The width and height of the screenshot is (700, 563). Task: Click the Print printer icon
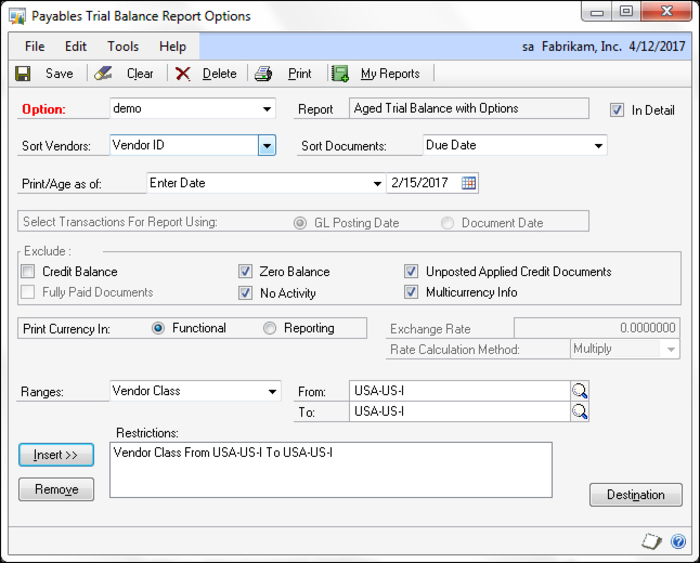(263, 74)
